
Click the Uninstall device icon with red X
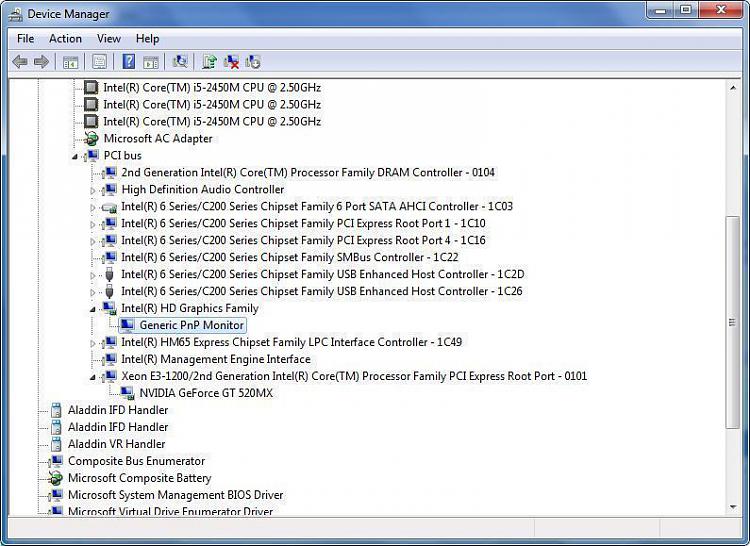[232, 62]
